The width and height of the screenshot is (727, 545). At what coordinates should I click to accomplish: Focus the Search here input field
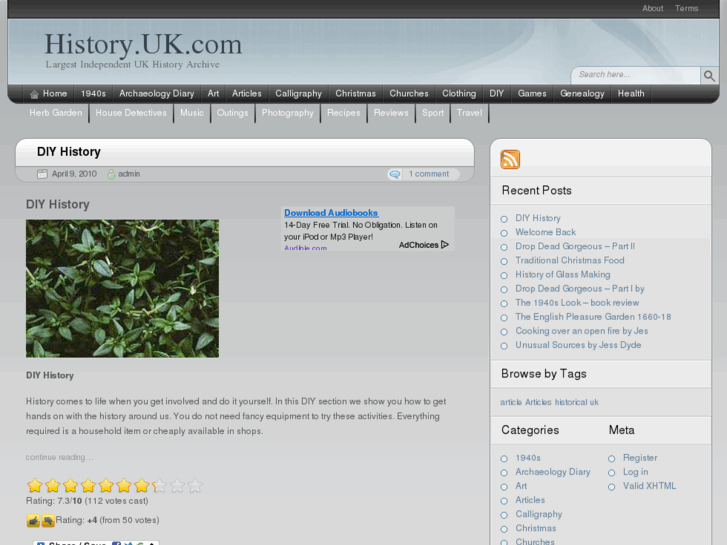pos(637,75)
